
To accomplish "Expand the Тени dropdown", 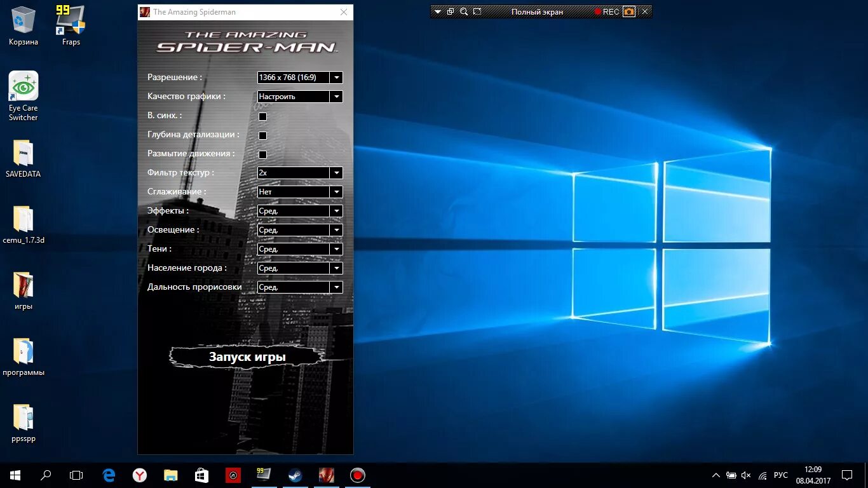I will pyautogui.click(x=300, y=249).
